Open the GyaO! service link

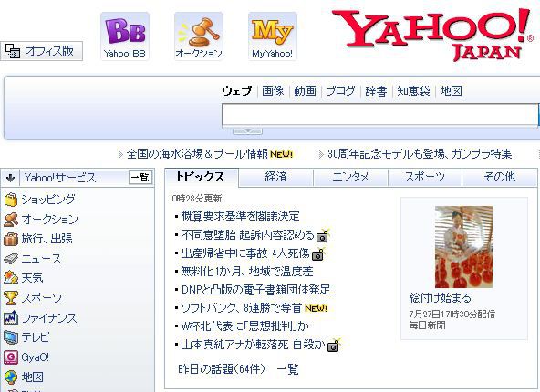pyautogui.click(x=36, y=357)
